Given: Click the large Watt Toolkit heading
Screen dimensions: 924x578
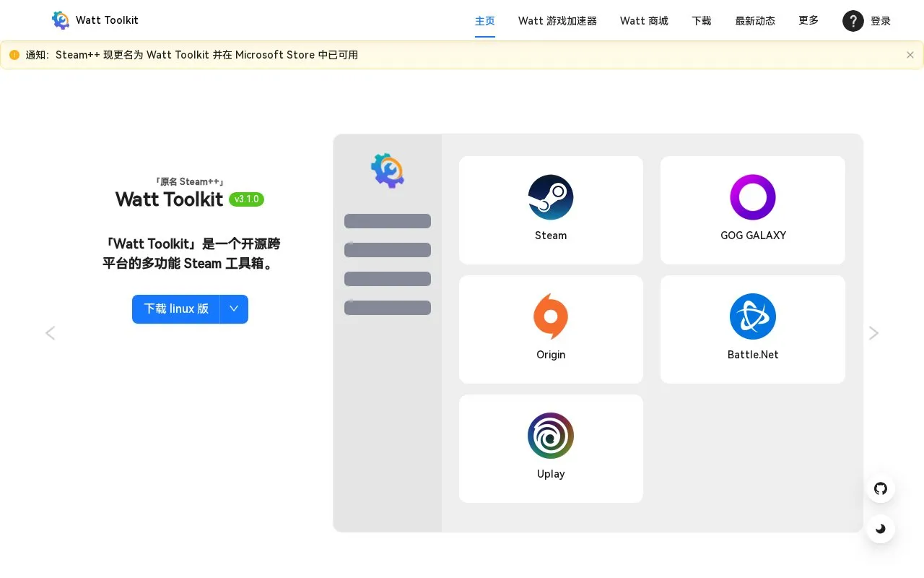Looking at the screenshot, I should point(170,199).
